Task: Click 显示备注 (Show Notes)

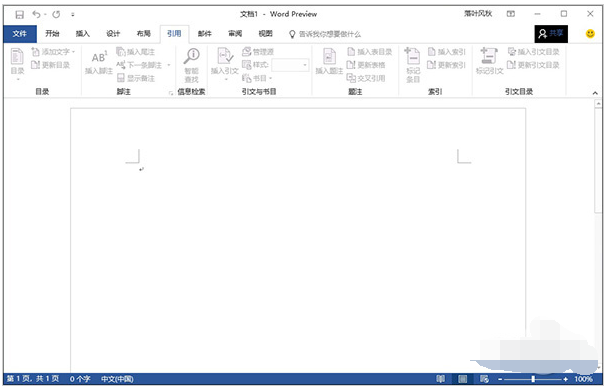Action: click(x=136, y=78)
